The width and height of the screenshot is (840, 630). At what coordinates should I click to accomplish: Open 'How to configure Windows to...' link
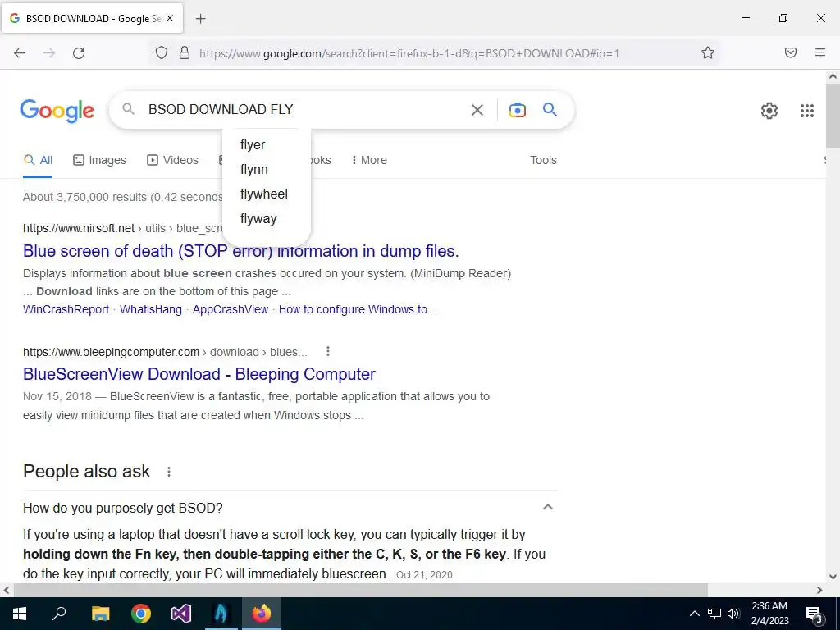click(x=358, y=309)
